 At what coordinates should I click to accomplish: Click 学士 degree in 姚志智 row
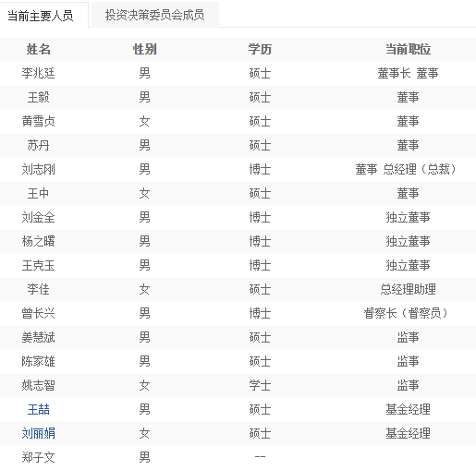[260, 385]
